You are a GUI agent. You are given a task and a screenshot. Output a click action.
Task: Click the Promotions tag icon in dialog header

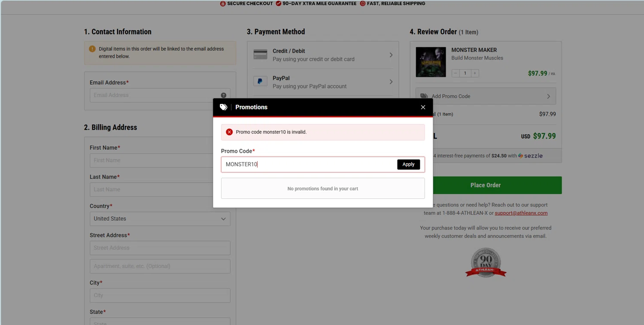(x=223, y=107)
